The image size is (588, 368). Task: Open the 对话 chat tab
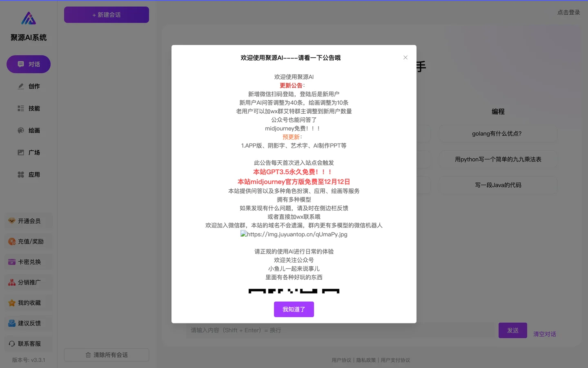click(29, 64)
